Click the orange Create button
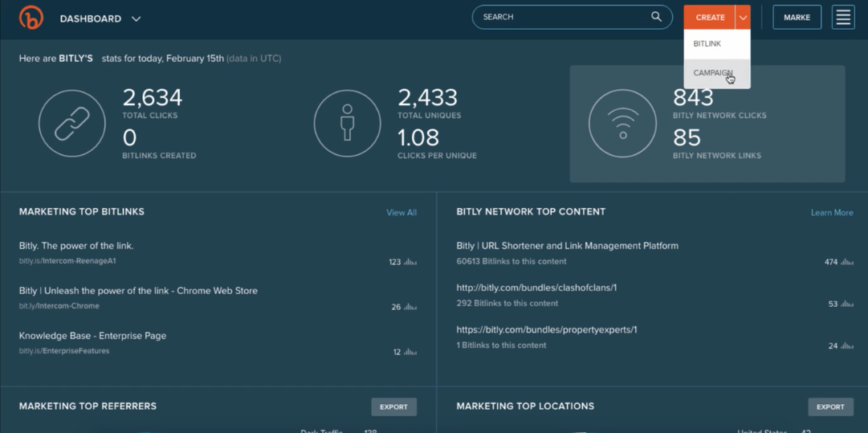Viewport: 868px width, 433px height. [710, 17]
